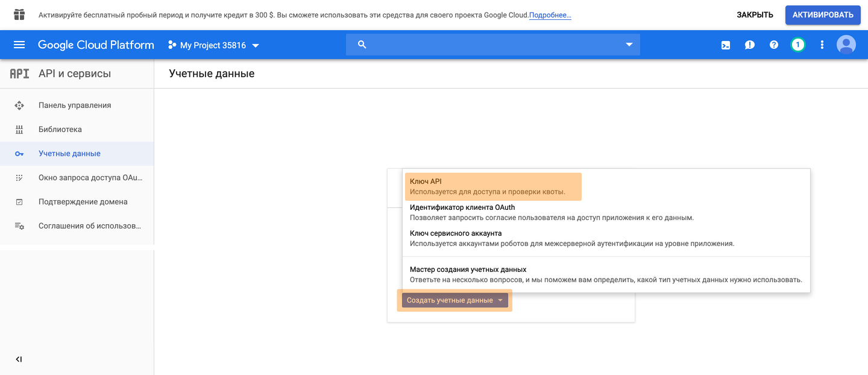Open the hamburger navigation menu

point(19,45)
